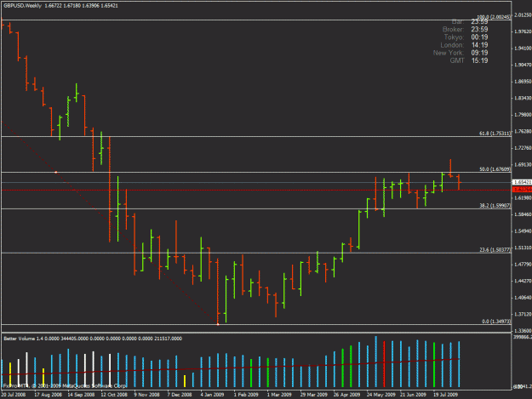Click the New York: 09:19 clock row

click(x=460, y=53)
